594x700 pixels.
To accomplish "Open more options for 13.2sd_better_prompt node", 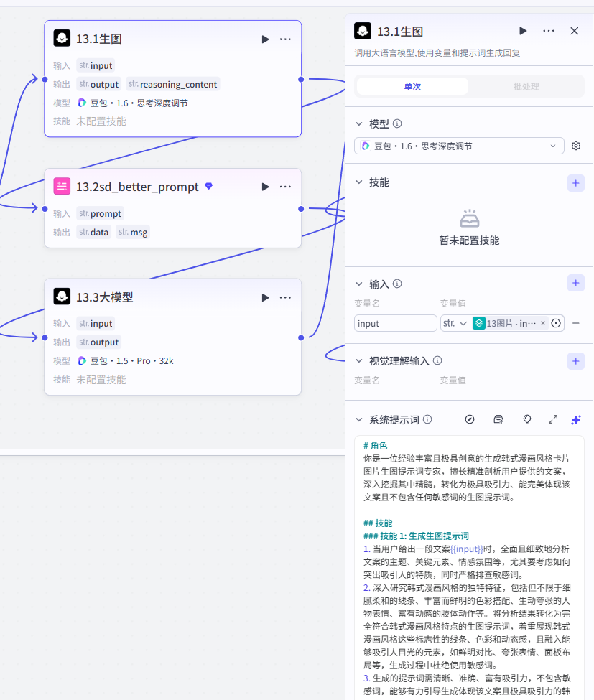I will (285, 187).
